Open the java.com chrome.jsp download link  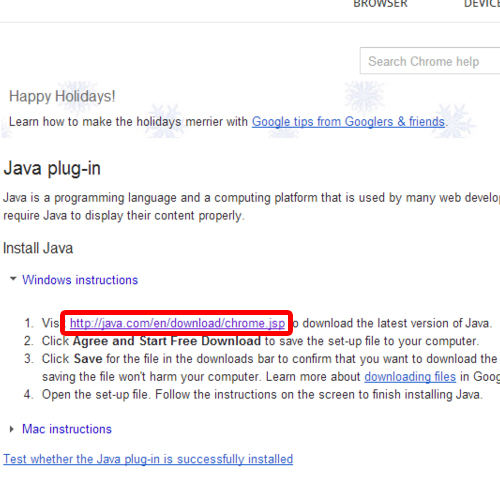[177, 323]
